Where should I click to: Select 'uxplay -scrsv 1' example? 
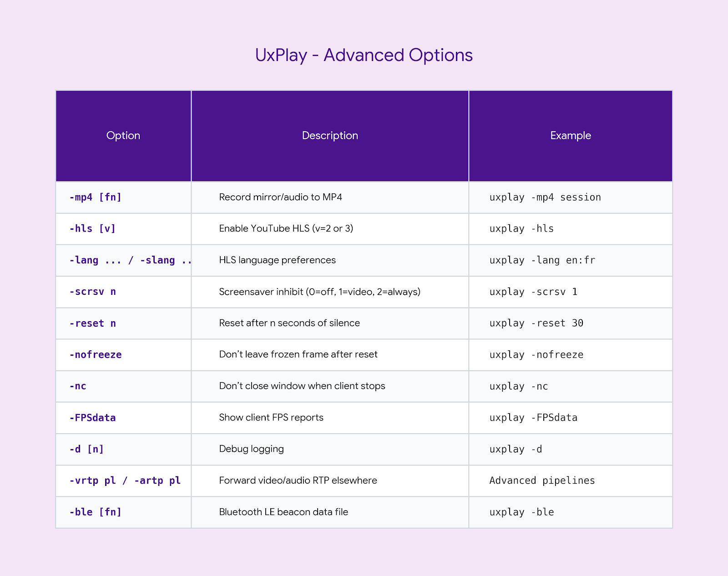533,292
